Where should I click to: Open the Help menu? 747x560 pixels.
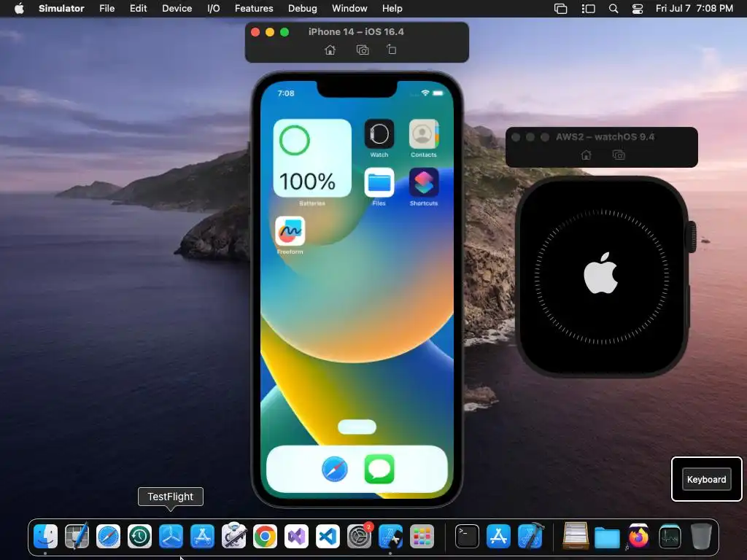point(392,9)
